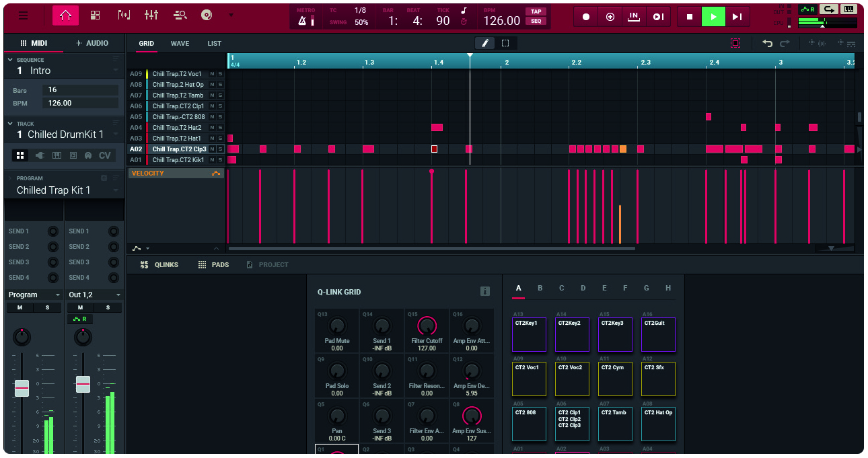The image size is (868, 458).
Task: Select the WAVE view tab
Action: pyautogui.click(x=180, y=44)
